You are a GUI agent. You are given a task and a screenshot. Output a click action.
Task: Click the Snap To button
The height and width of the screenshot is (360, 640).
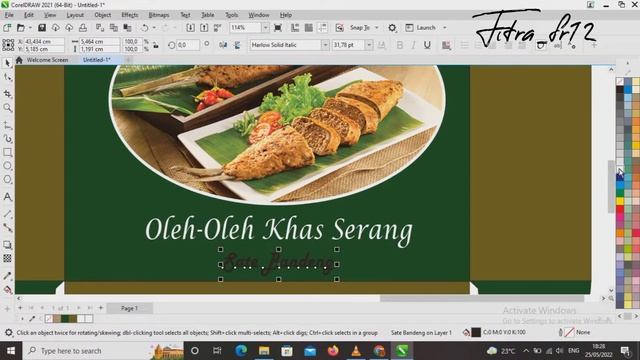pyautogui.click(x=360, y=28)
